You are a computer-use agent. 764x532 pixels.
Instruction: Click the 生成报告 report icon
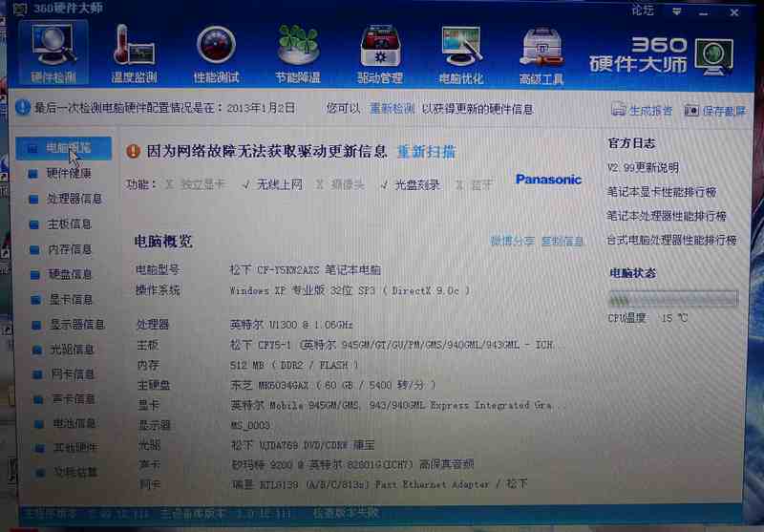pos(620,110)
